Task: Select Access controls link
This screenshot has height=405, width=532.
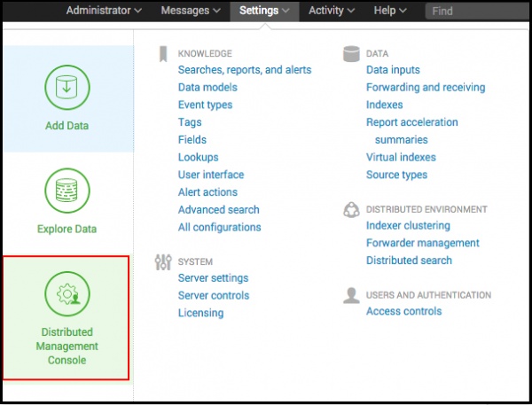Action: [403, 311]
